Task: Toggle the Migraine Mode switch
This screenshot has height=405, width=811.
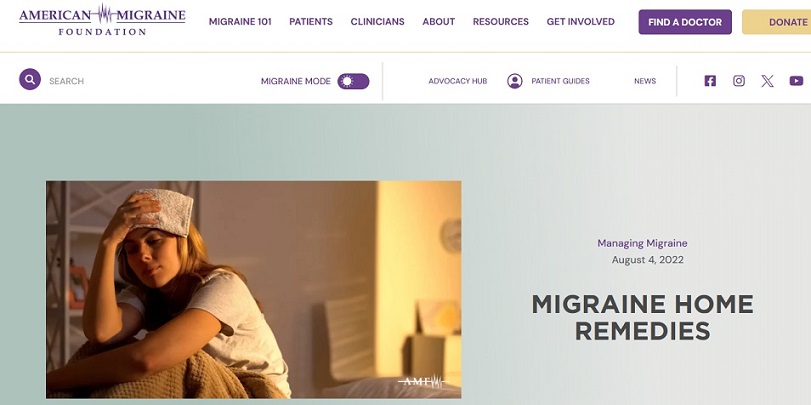Action: 353,81
